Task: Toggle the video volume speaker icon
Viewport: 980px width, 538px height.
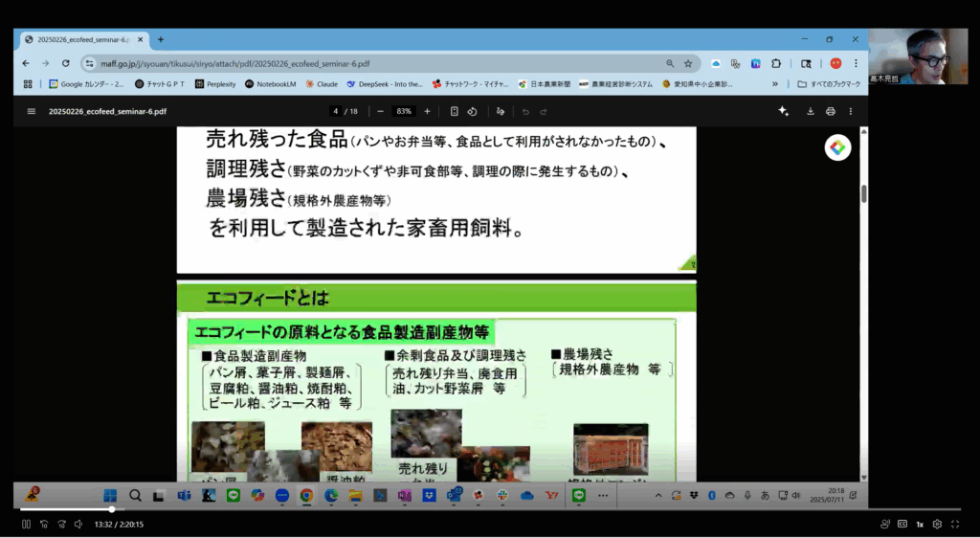Action: coord(78,525)
